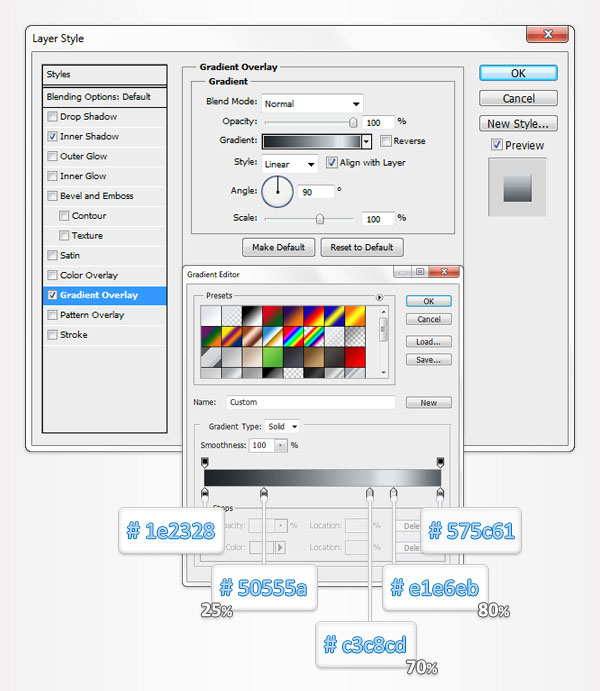Open the Blend Mode dropdown
The height and width of the screenshot is (691, 600).
(x=312, y=104)
